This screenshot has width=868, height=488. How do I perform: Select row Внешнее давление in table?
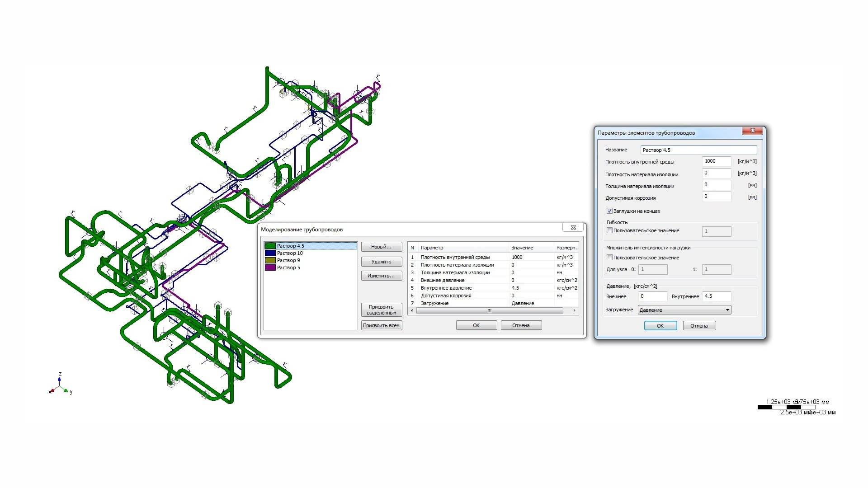pos(493,280)
